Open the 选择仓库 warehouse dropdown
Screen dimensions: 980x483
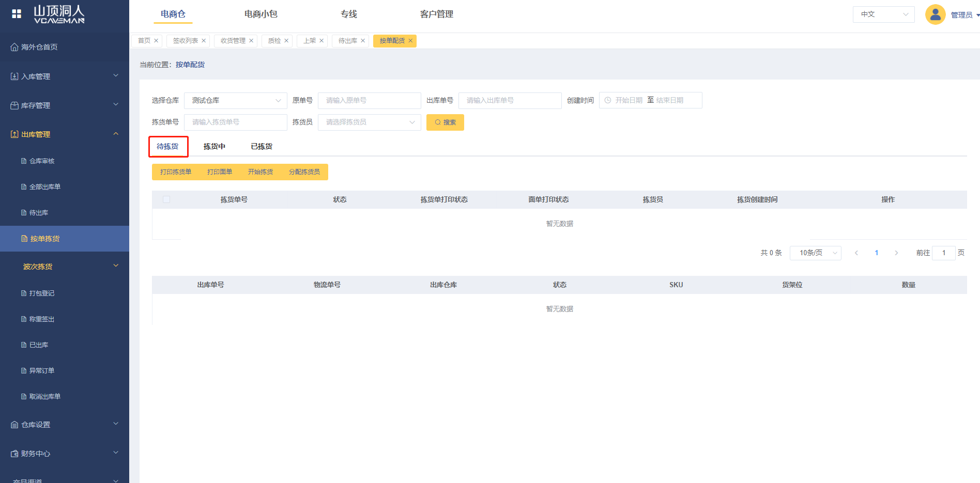pyautogui.click(x=235, y=100)
